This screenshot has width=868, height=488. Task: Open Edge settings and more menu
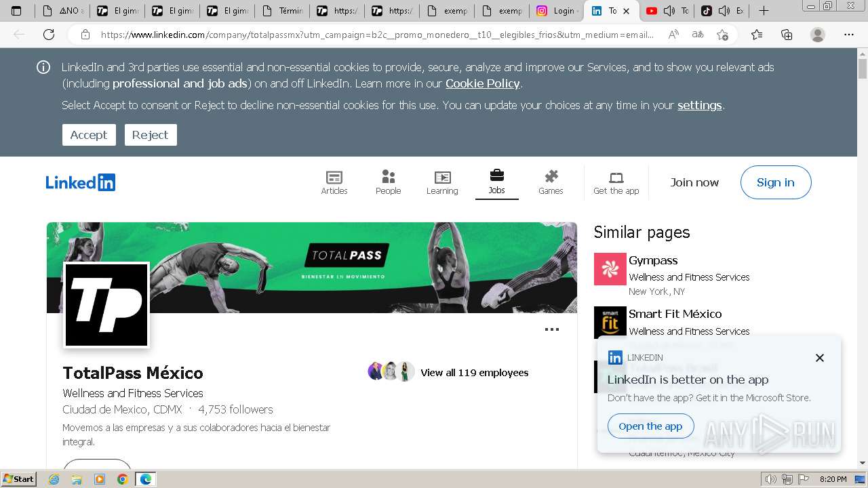click(848, 34)
